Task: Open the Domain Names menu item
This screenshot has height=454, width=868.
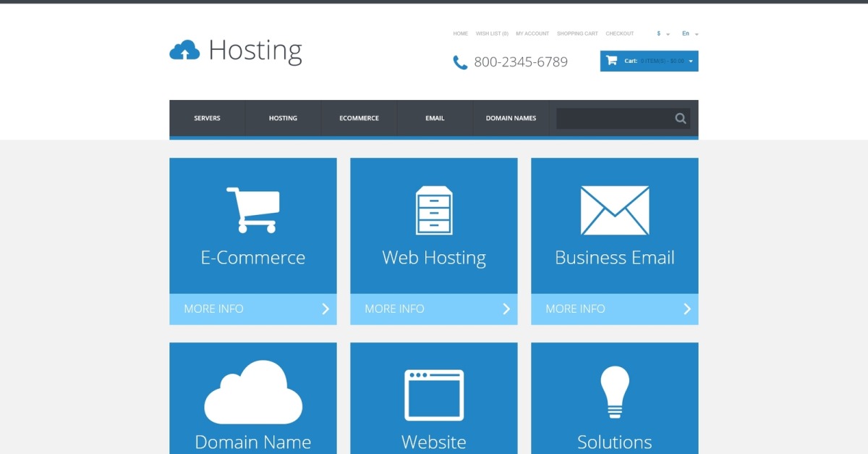Action: coord(511,118)
